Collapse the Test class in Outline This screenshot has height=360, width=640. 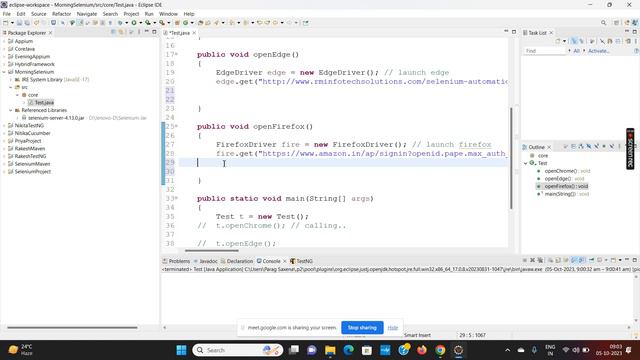click(526, 163)
